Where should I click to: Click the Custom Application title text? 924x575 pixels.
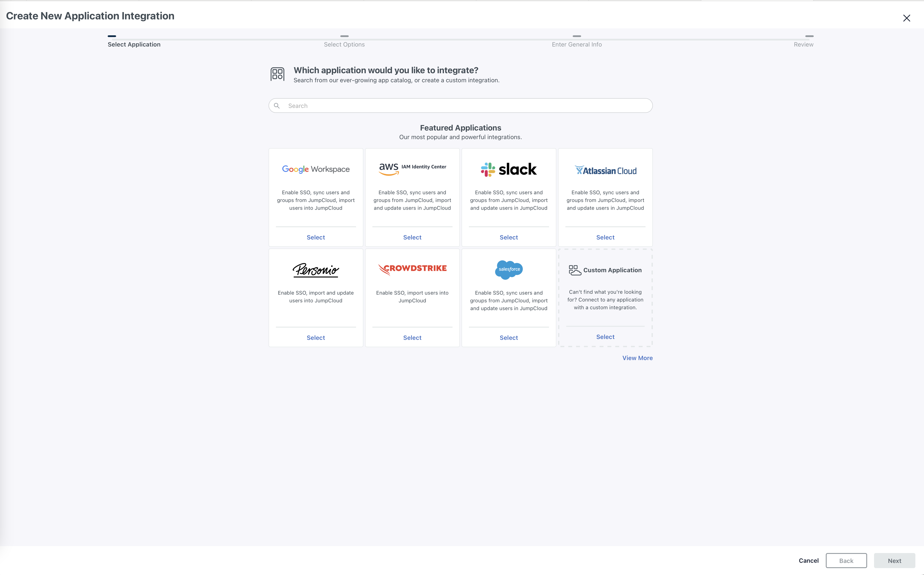point(612,270)
